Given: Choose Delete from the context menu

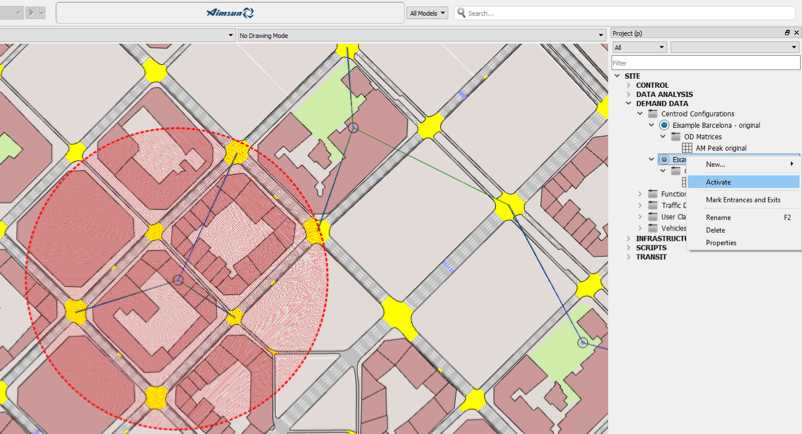Looking at the screenshot, I should [x=744, y=230].
